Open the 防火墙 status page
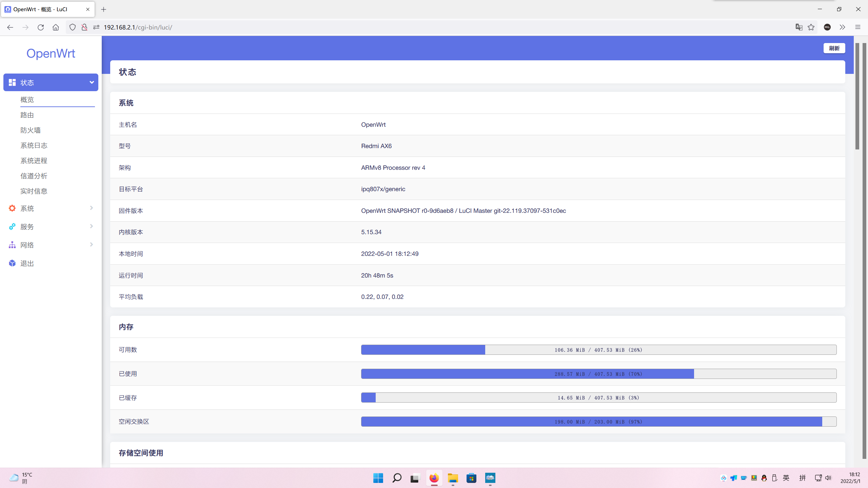This screenshot has height=488, width=868. click(x=31, y=130)
